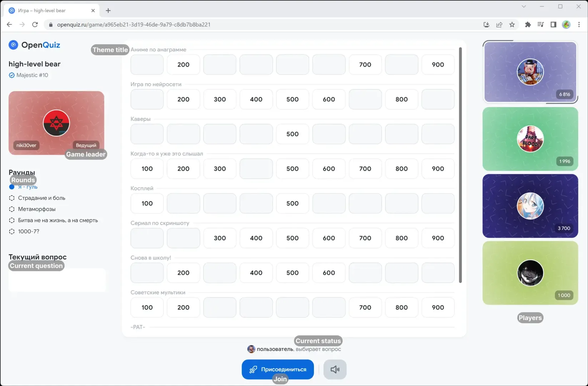Click the '-PAT-' theme title
588x386 pixels.
click(x=138, y=327)
